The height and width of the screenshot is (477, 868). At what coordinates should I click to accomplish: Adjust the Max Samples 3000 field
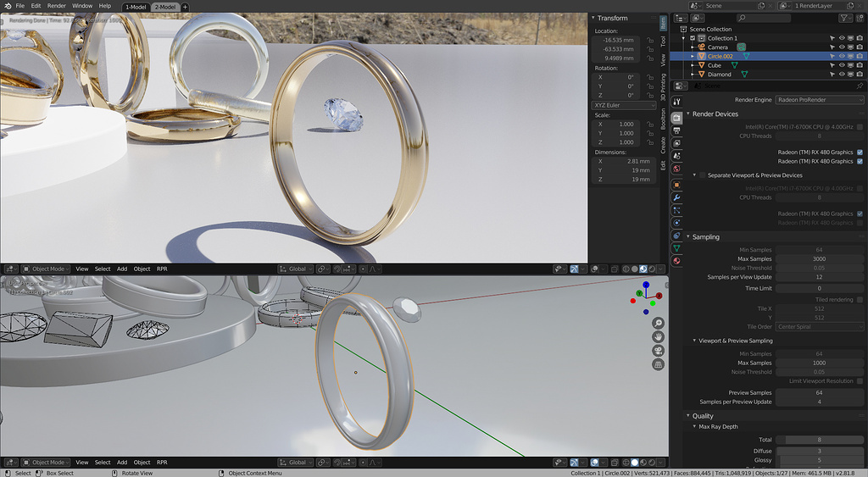(819, 259)
